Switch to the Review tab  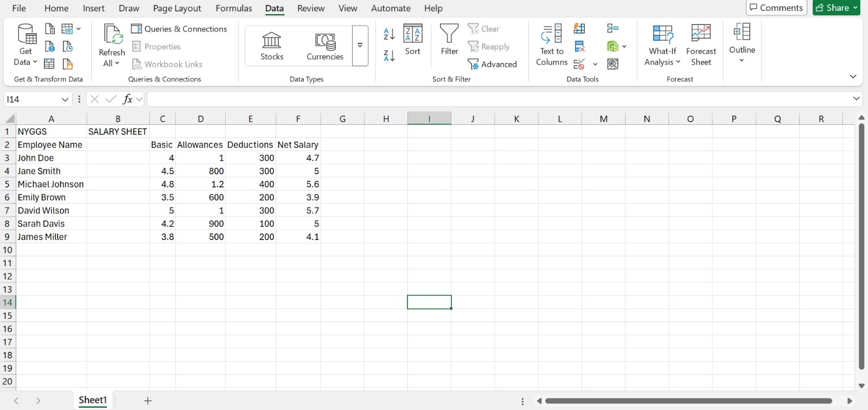point(311,8)
